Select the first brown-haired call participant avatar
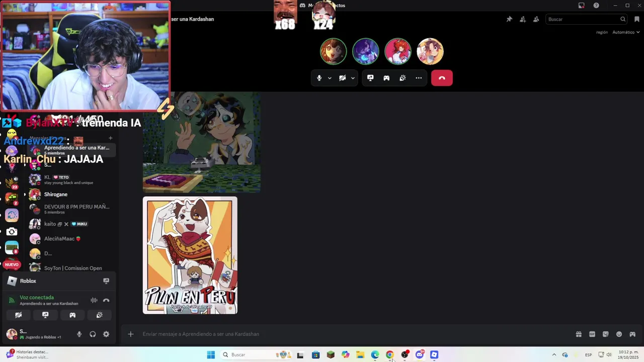This screenshot has height=362, width=644. point(333,51)
